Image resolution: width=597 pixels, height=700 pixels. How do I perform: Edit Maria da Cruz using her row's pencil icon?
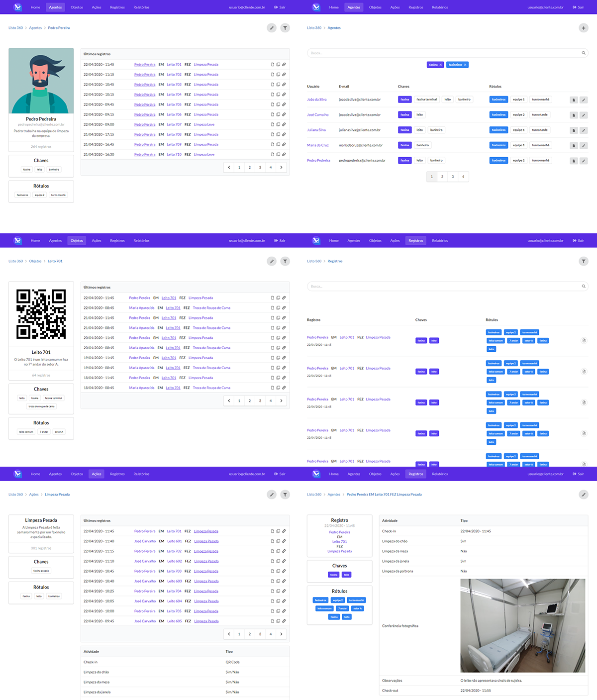coord(583,145)
